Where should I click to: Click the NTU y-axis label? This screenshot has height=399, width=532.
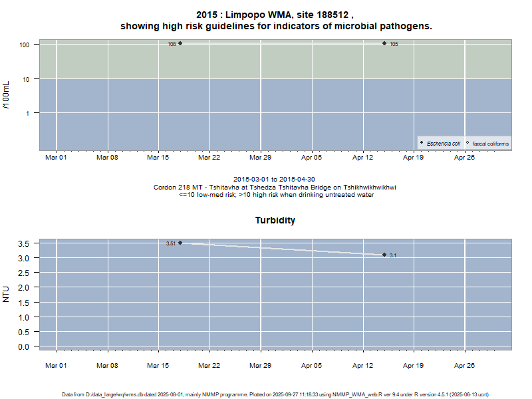(x=7, y=294)
